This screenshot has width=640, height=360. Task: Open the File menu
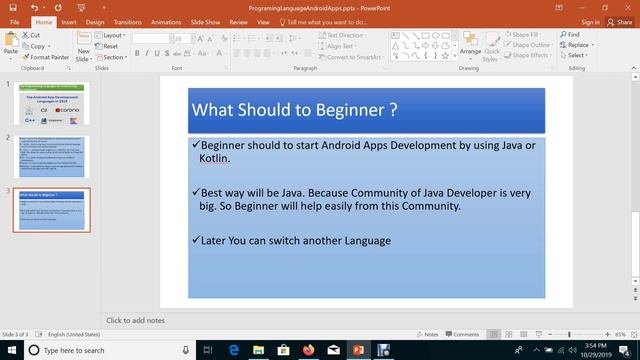pyautogui.click(x=15, y=22)
